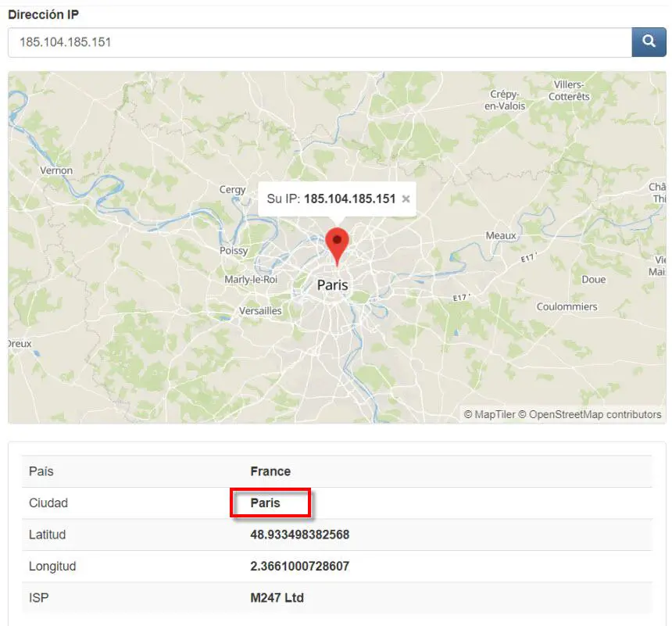672x626 pixels.
Task: Click the Coulommiers town label on map
Action: coord(567,306)
